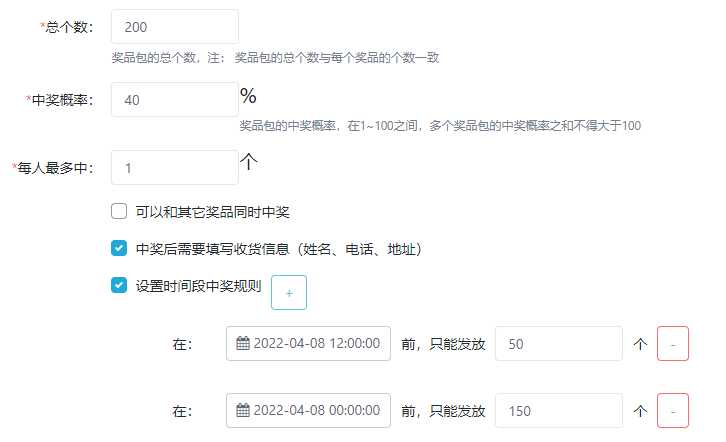726x442 pixels.
Task: Click the 可以和其它奖品同时中奖 label text
Action: (x=212, y=211)
